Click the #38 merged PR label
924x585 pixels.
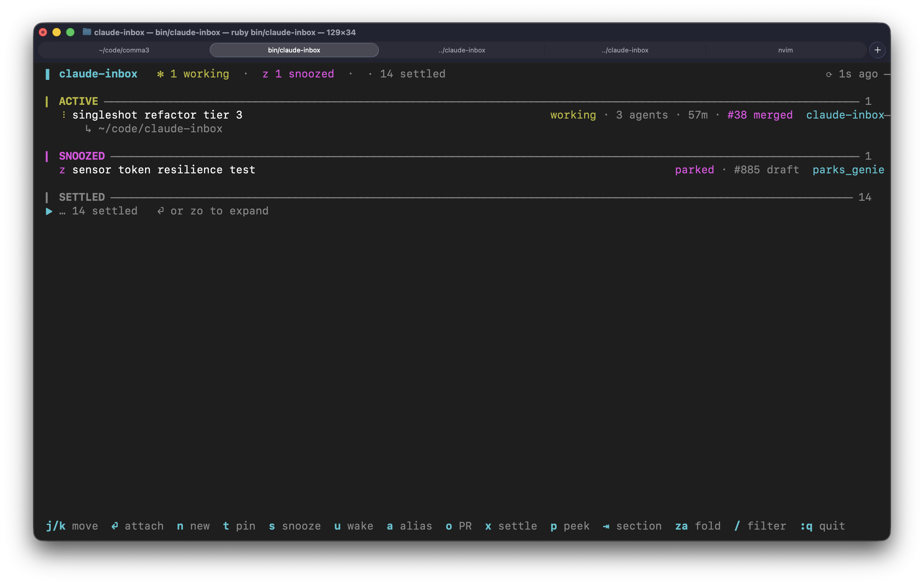click(760, 115)
